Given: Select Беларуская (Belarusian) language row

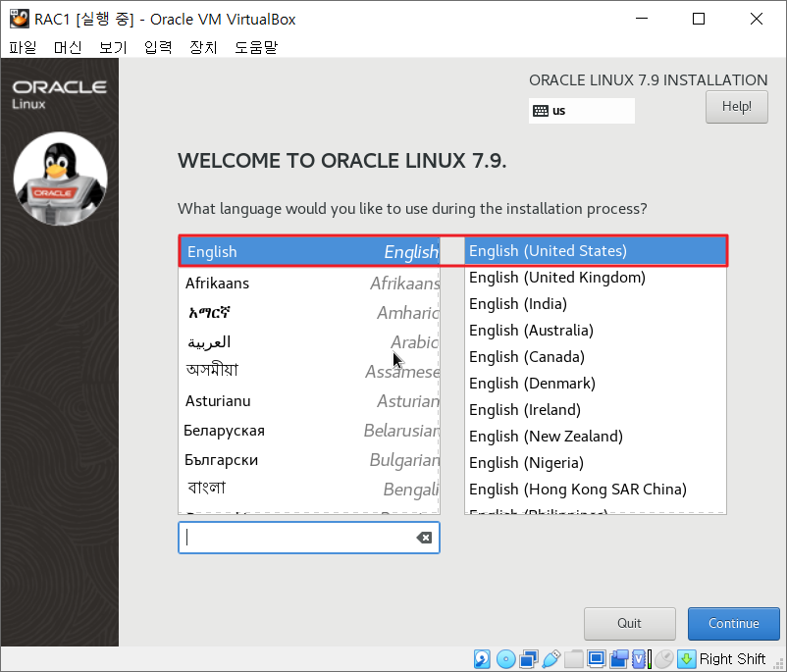Looking at the screenshot, I should point(309,431).
